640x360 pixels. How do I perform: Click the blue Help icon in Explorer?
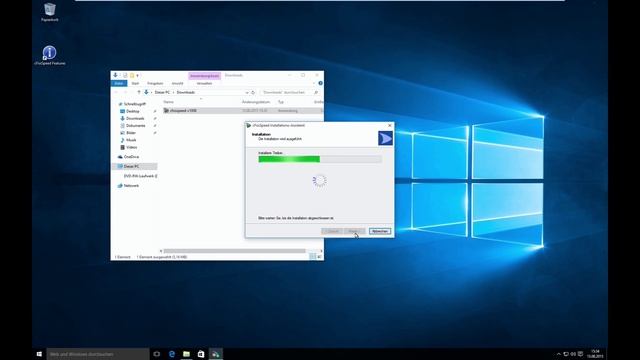pos(320,83)
